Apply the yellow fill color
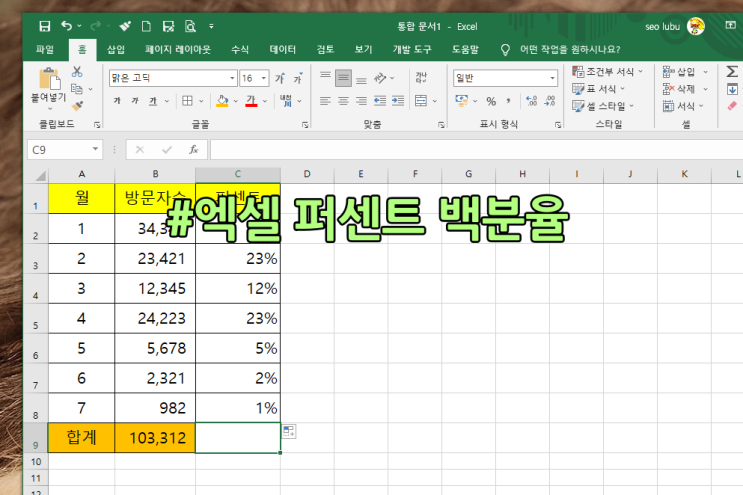The height and width of the screenshot is (495, 743). (x=222, y=101)
